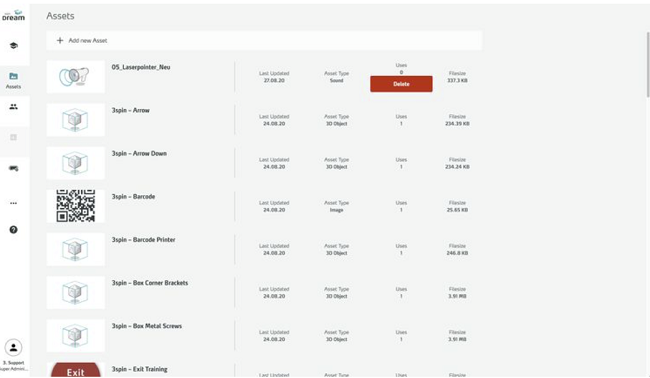Click the Assets page heading
Viewport: 650px width, 378px height.
click(x=61, y=16)
